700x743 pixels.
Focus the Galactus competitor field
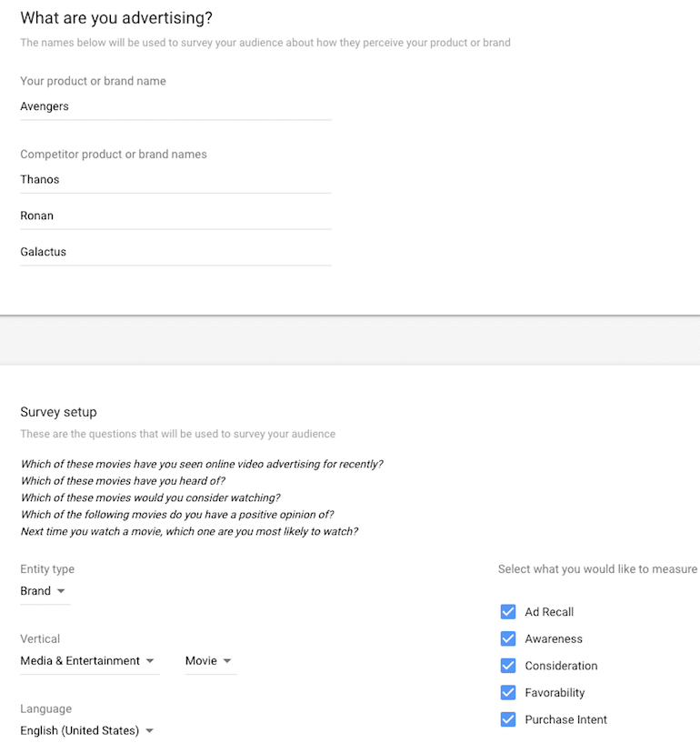[x=175, y=252]
